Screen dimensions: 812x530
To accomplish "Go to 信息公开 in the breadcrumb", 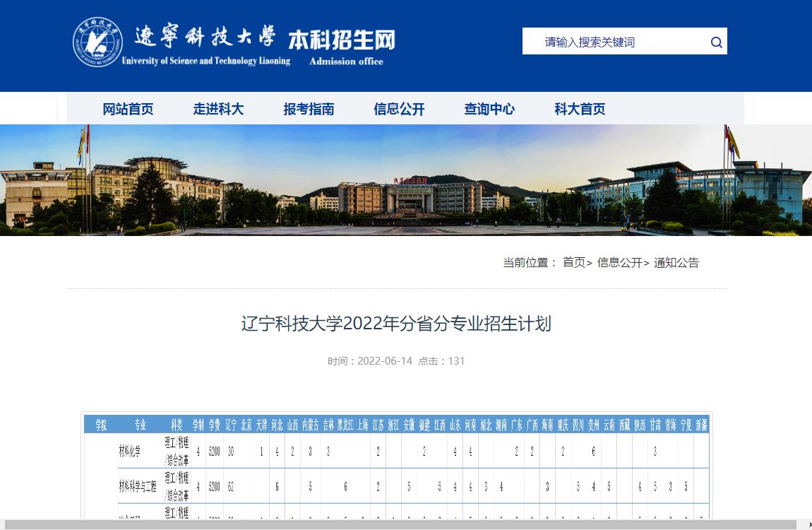I will tap(619, 262).
